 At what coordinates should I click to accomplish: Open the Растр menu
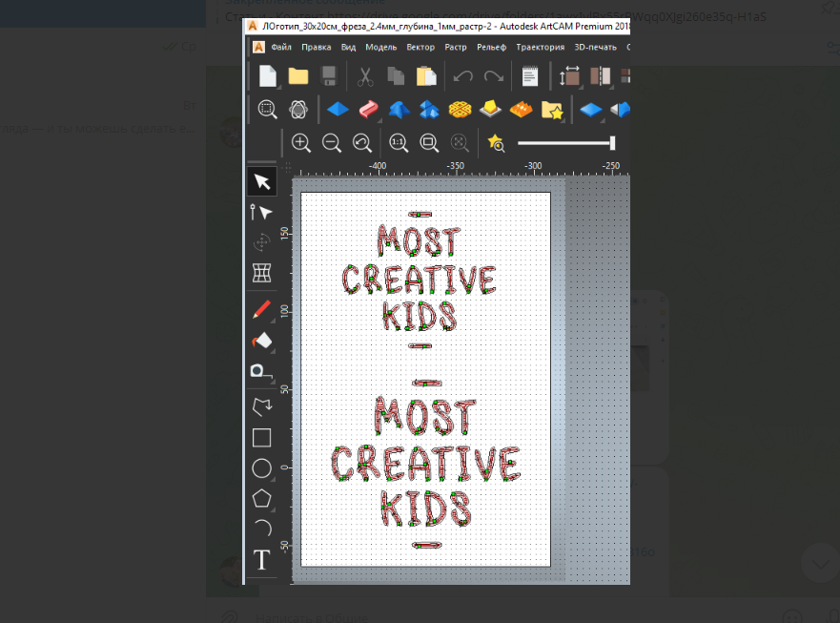click(x=456, y=47)
